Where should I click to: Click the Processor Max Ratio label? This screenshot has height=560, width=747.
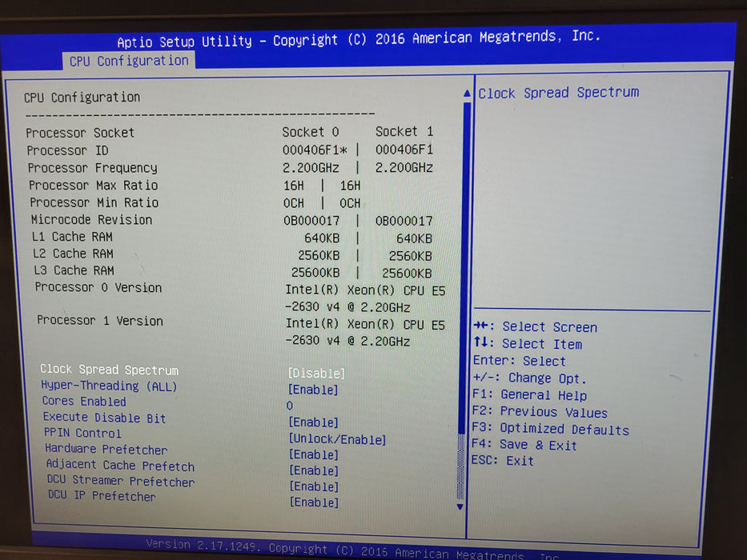point(94,186)
